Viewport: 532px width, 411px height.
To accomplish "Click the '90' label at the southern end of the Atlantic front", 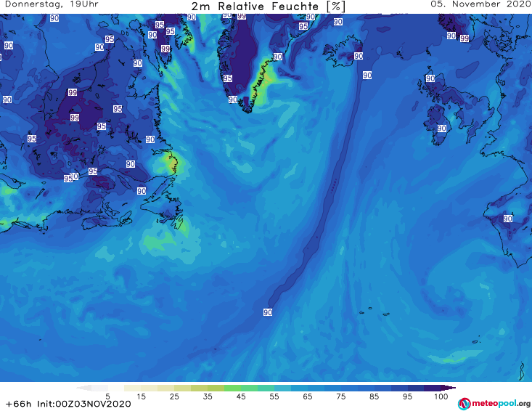I will pyautogui.click(x=268, y=312).
